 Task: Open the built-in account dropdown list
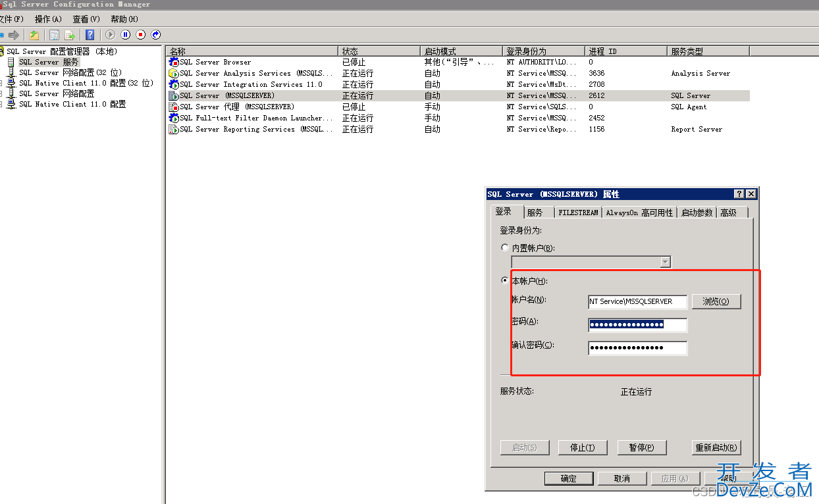point(665,262)
